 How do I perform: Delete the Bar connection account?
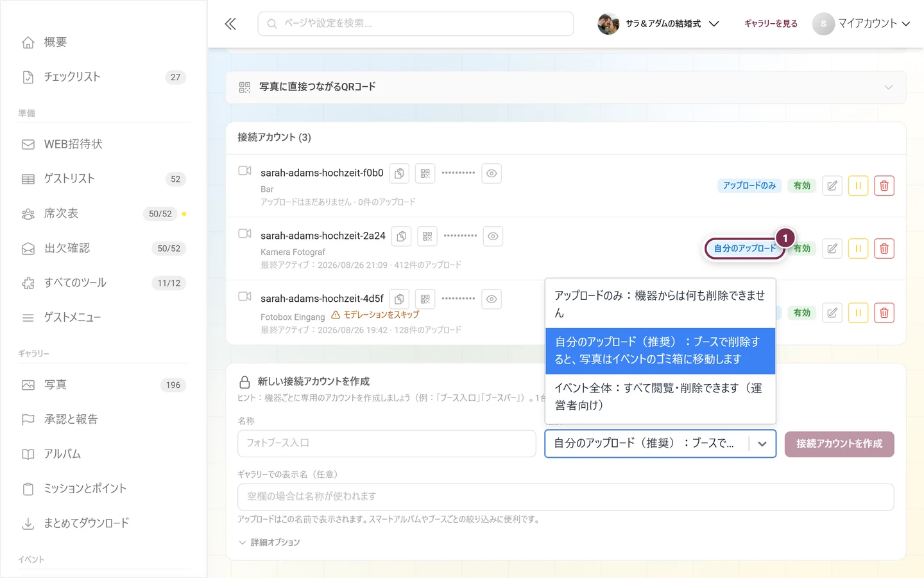pyautogui.click(x=884, y=186)
